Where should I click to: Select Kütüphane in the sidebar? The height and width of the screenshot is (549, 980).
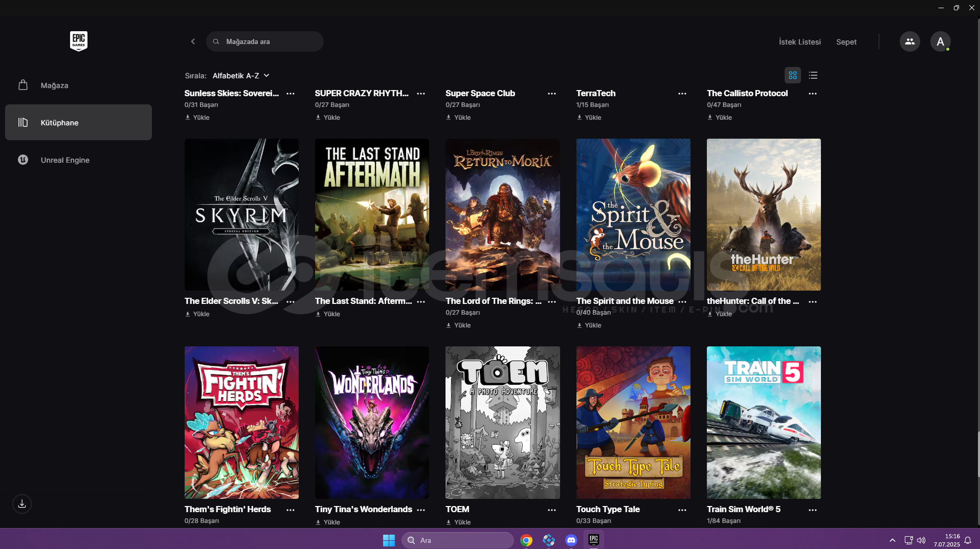pos(78,122)
